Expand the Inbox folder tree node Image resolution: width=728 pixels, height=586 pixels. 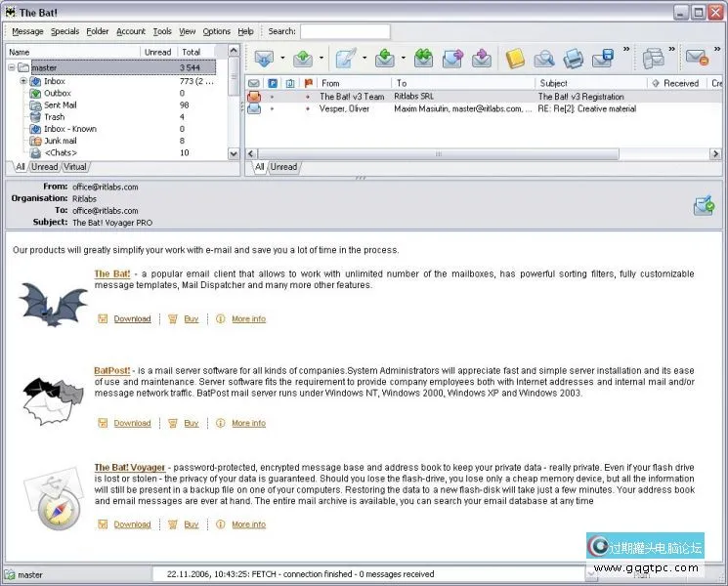click(x=22, y=81)
